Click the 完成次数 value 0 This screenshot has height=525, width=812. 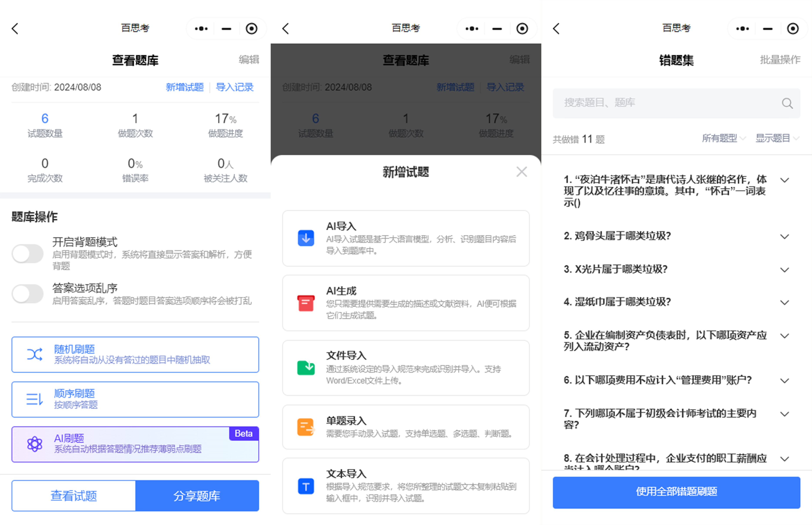coord(45,164)
